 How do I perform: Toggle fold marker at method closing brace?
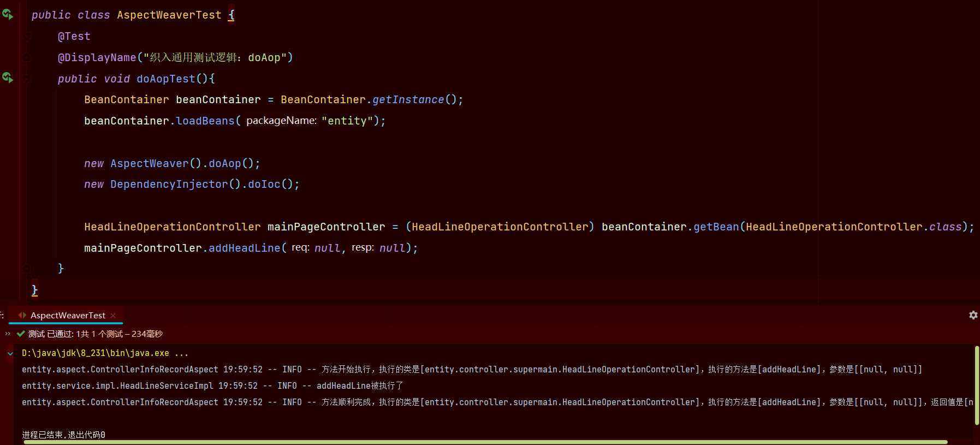pyautogui.click(x=27, y=268)
